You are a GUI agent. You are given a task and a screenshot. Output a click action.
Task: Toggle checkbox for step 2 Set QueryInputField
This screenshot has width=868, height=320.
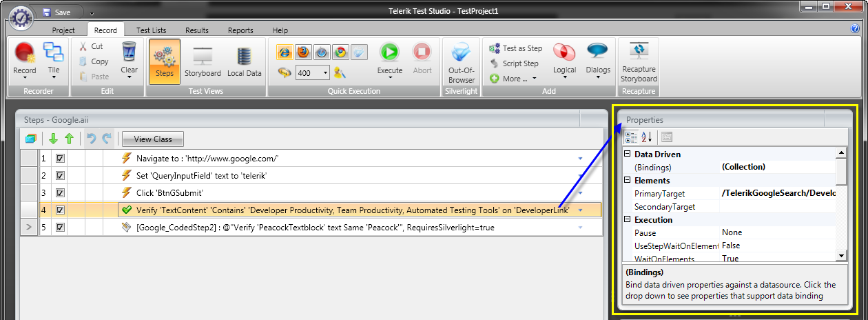(60, 176)
